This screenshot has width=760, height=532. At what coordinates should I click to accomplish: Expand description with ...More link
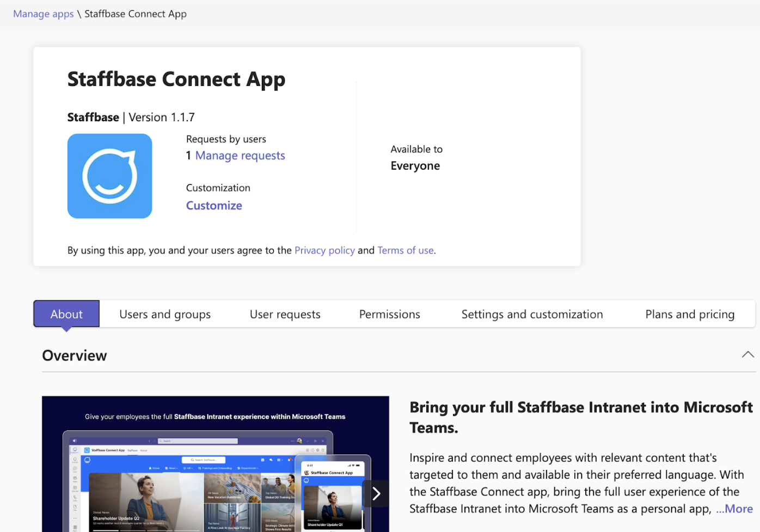point(734,509)
